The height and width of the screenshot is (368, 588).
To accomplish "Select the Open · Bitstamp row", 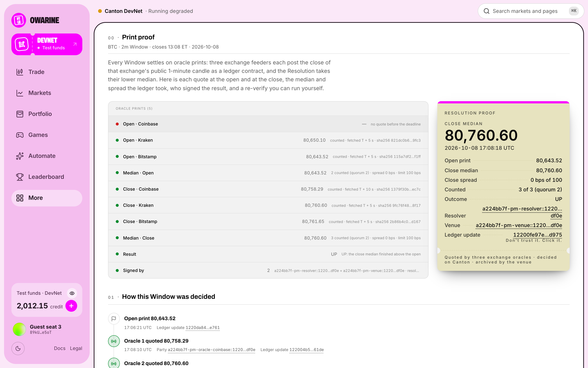I will (x=268, y=157).
